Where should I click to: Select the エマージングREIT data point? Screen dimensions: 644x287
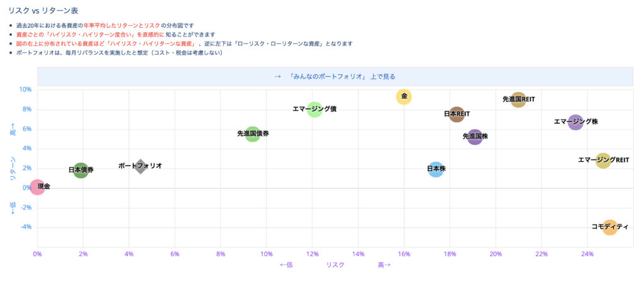coord(603,160)
